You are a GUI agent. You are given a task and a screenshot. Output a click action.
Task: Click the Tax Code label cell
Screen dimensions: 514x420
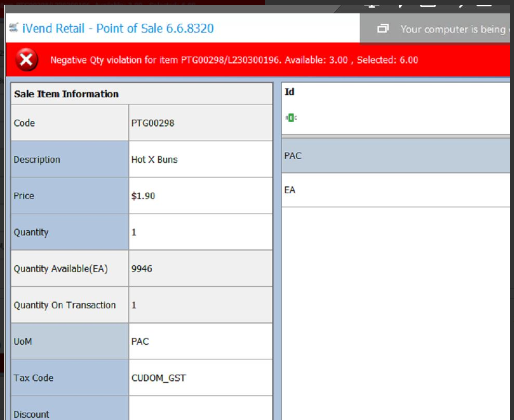pyautogui.click(x=70, y=378)
